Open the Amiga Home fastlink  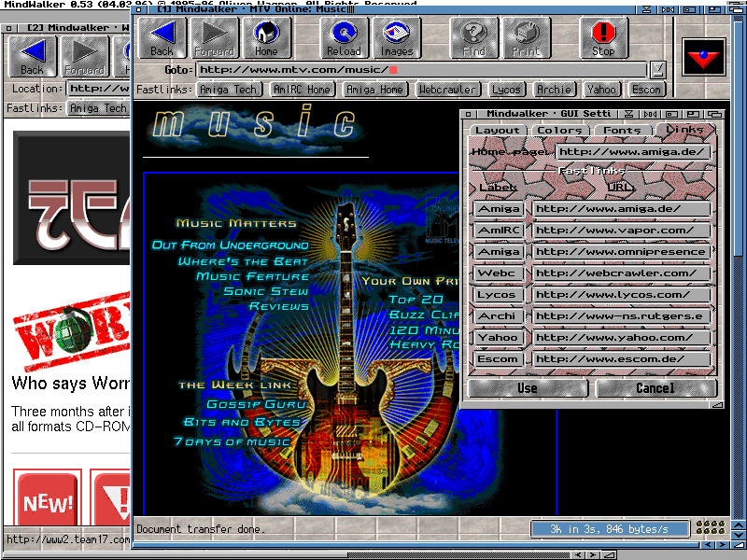coord(375,90)
